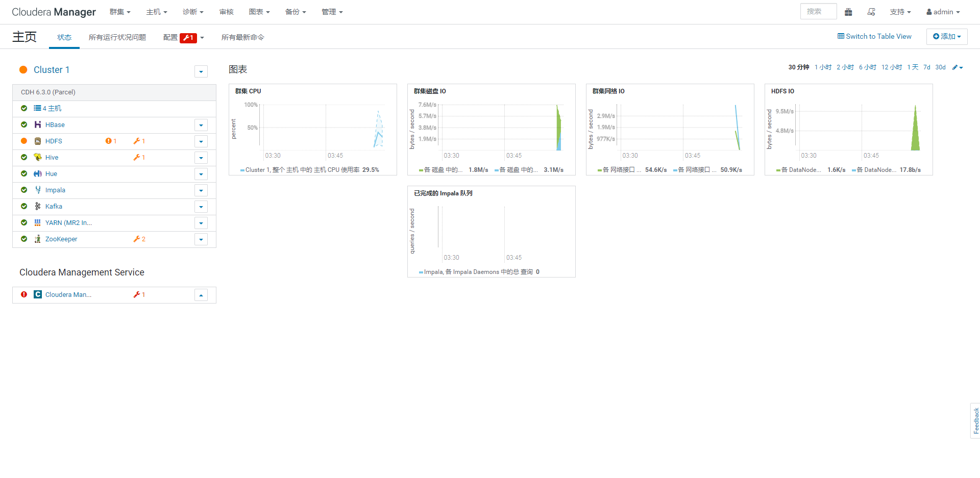Screen dimensions: 980x478
Task: Switch to 所有运行状况问题 tab
Action: (117, 37)
